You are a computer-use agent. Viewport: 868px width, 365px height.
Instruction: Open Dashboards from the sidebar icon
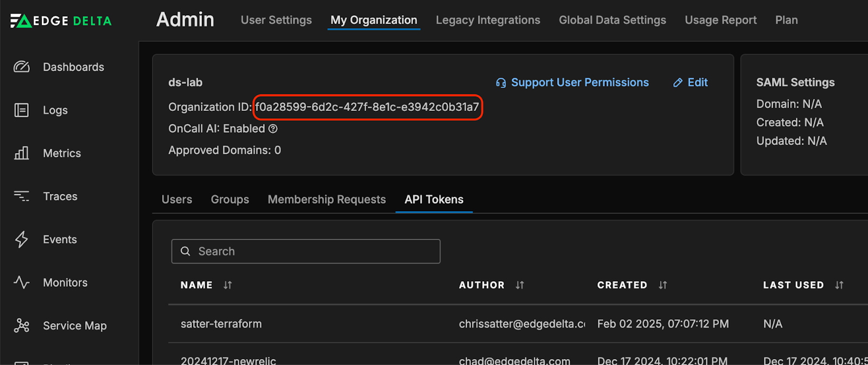point(22,67)
